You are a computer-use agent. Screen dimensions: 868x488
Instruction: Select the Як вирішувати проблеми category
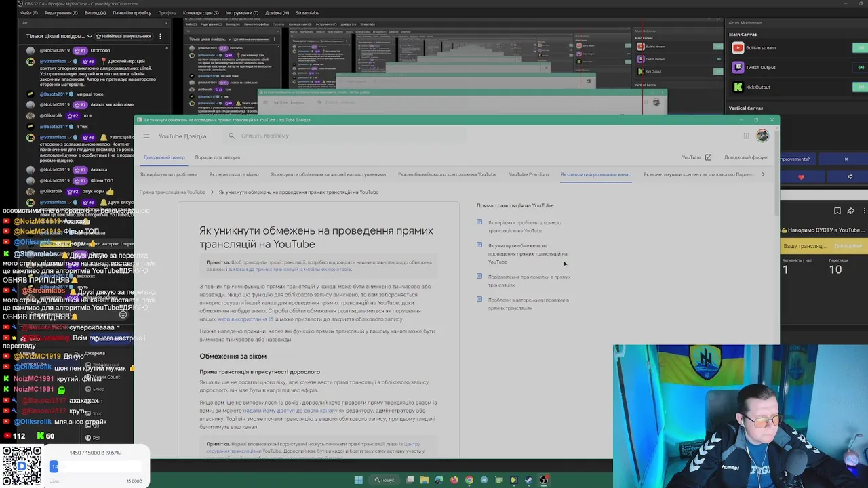[x=169, y=174]
